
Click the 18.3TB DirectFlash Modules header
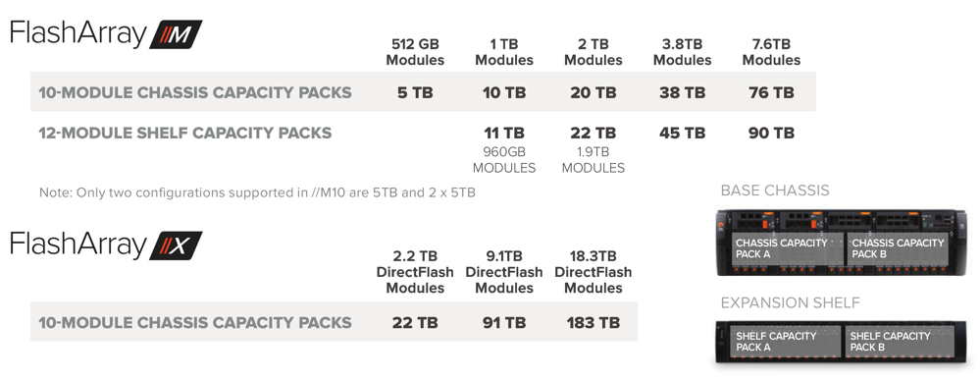pos(593,273)
